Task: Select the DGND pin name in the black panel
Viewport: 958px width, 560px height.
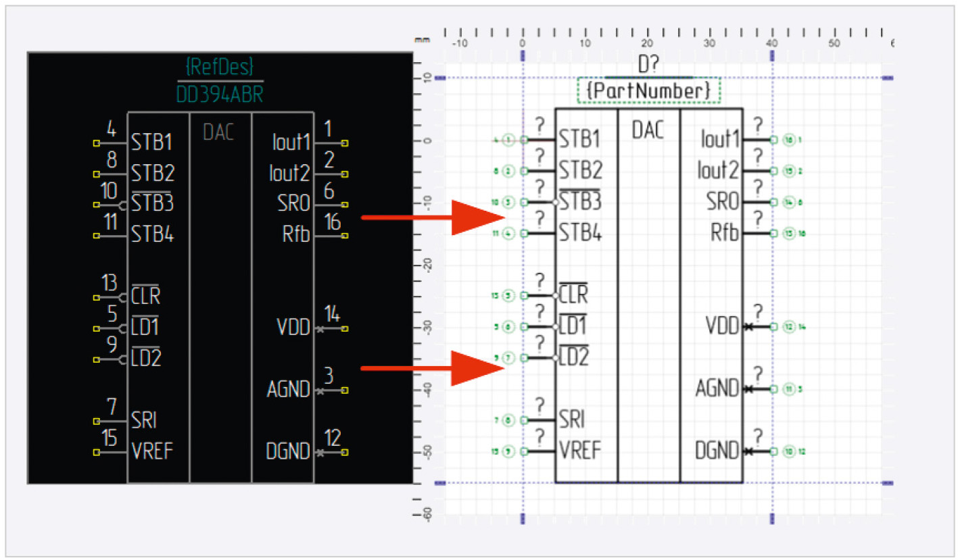Action: [x=289, y=451]
